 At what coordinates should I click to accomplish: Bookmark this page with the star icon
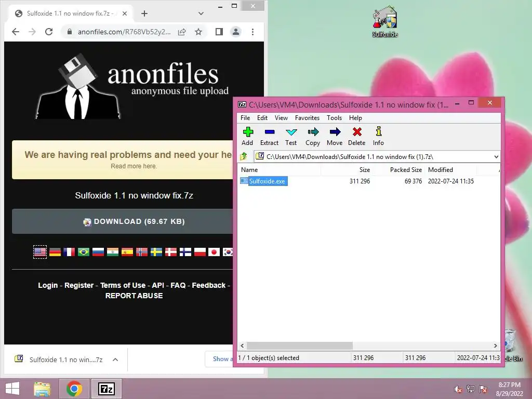(198, 32)
